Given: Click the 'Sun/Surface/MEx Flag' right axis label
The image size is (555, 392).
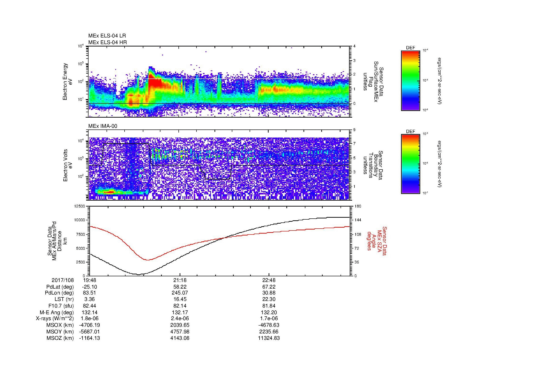Looking at the screenshot, I should tap(373, 82).
